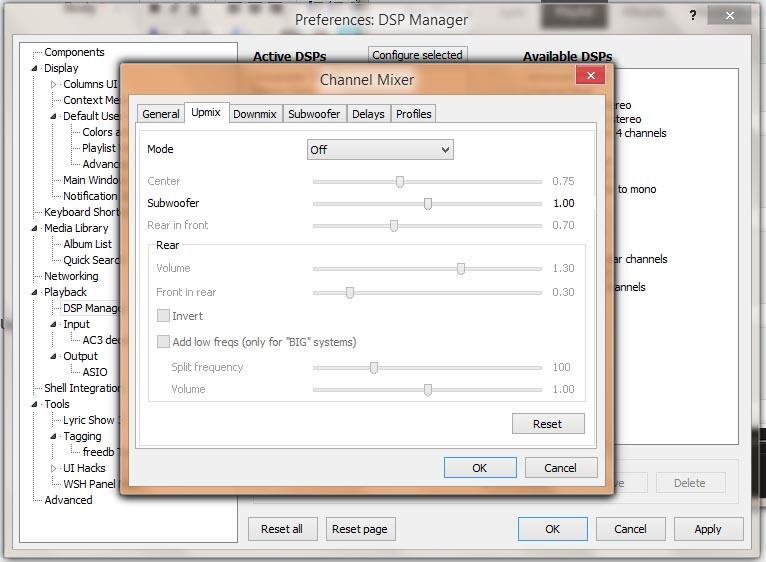Image resolution: width=766 pixels, height=562 pixels.
Task: Select Advanced at tree bottom
Action: (68, 500)
